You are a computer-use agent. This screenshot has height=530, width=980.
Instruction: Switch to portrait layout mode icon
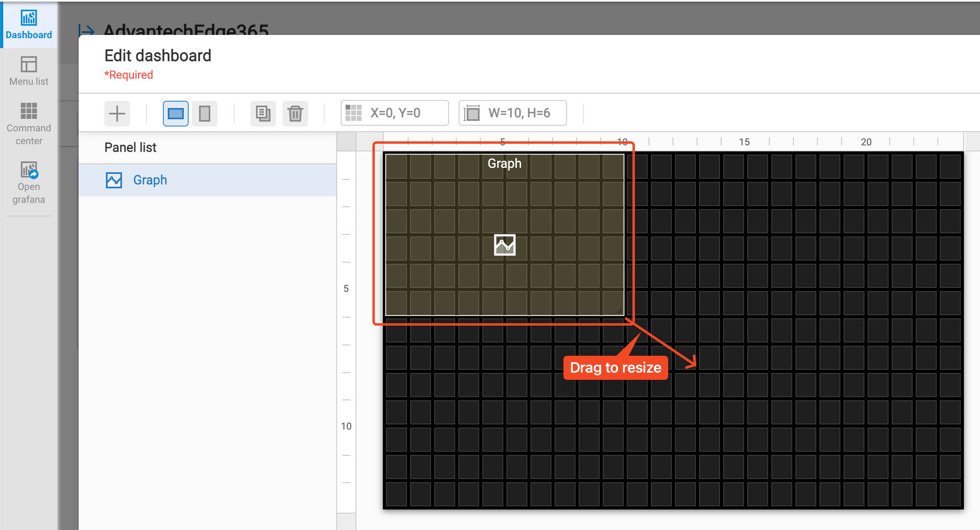(204, 114)
